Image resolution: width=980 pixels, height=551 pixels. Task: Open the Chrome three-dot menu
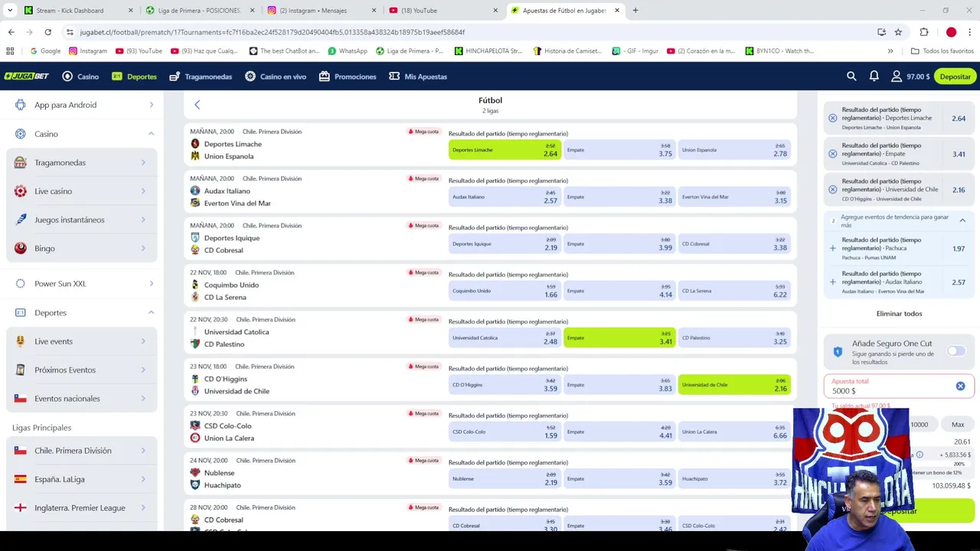[970, 32]
